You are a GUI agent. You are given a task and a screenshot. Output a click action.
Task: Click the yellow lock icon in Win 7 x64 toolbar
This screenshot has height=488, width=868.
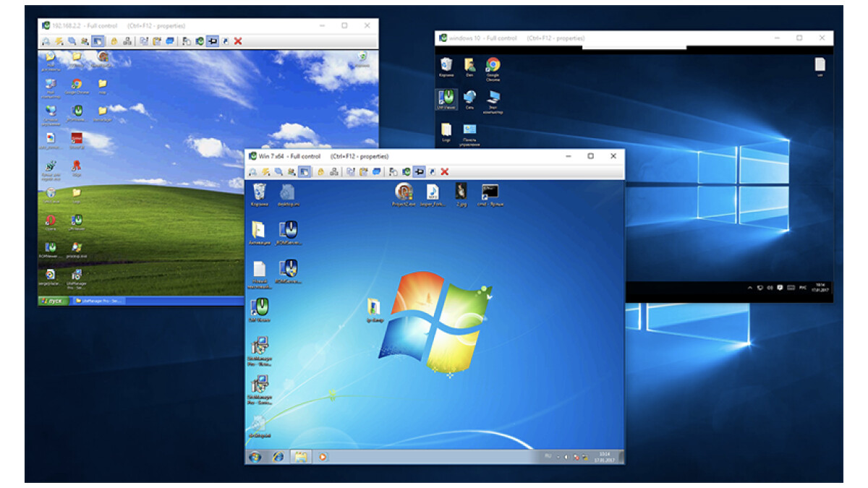(x=320, y=172)
